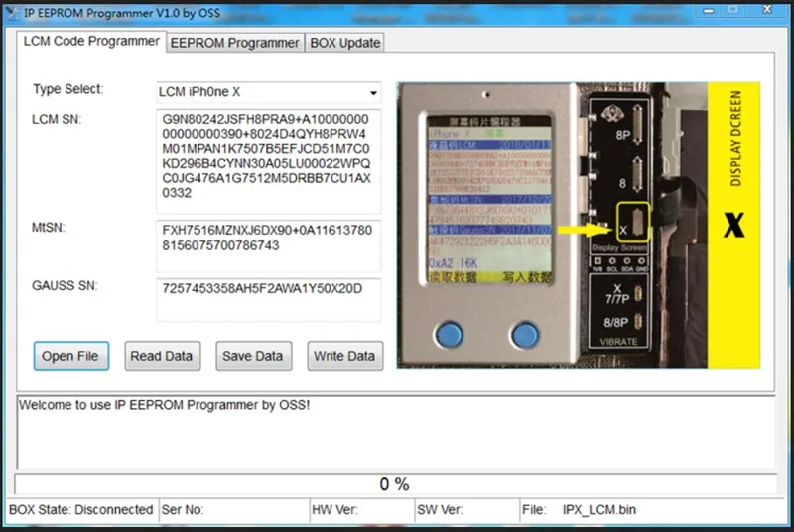Click the SW Ver: status field
The height and width of the screenshot is (532, 794).
(x=466, y=510)
